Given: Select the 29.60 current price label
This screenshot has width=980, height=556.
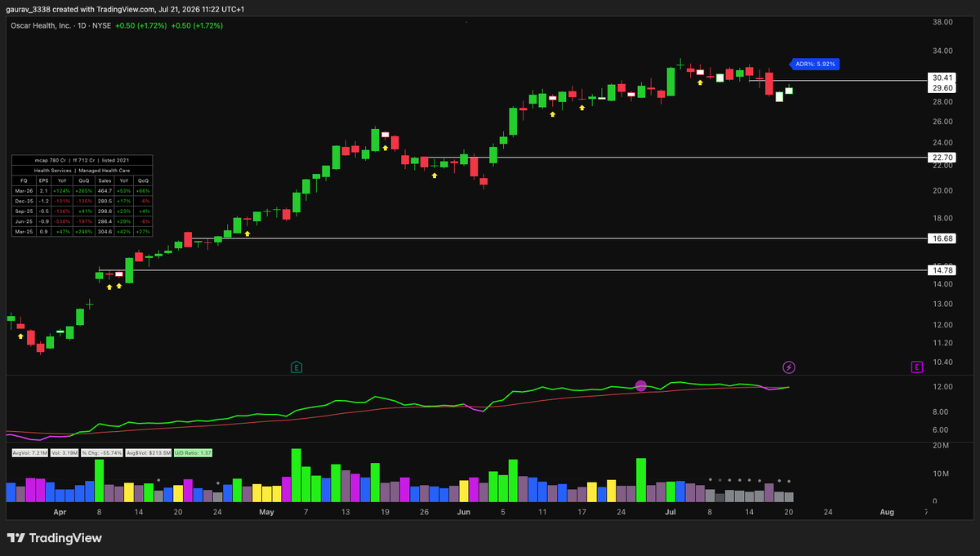Looking at the screenshot, I should coord(942,87).
